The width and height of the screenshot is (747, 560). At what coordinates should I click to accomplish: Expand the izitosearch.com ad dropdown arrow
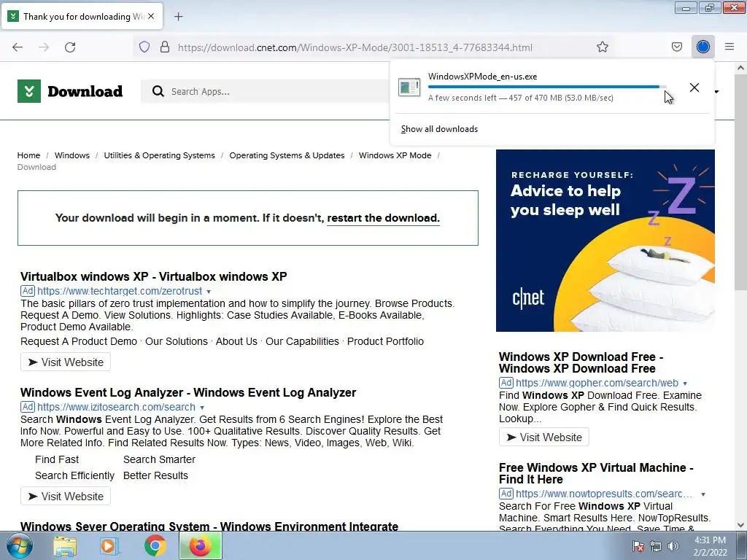[x=203, y=408]
